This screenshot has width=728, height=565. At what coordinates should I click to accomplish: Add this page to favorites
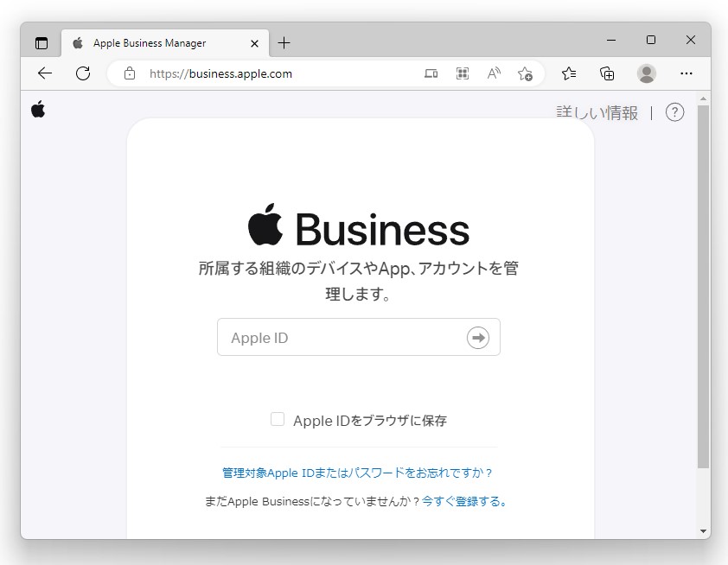(x=526, y=74)
